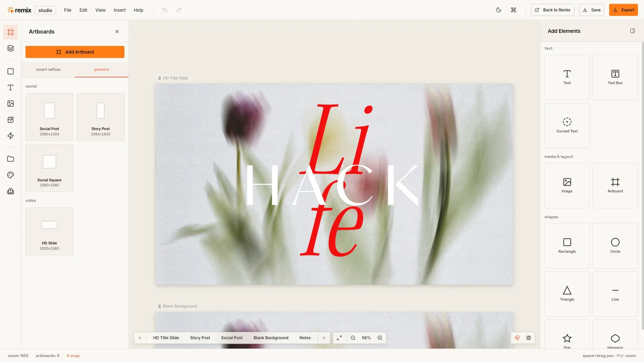Click the redo arrow icon
644x362 pixels.
[x=179, y=10]
